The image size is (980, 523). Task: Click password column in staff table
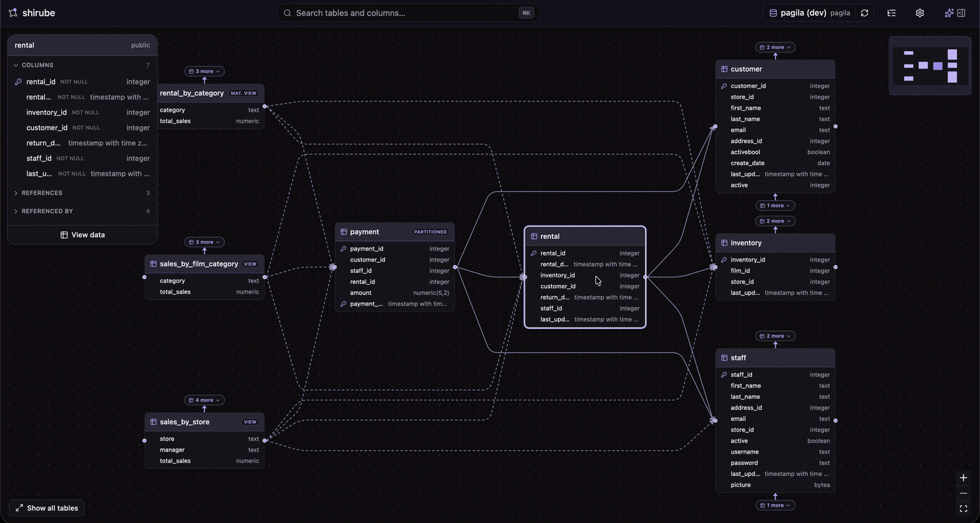(775, 462)
